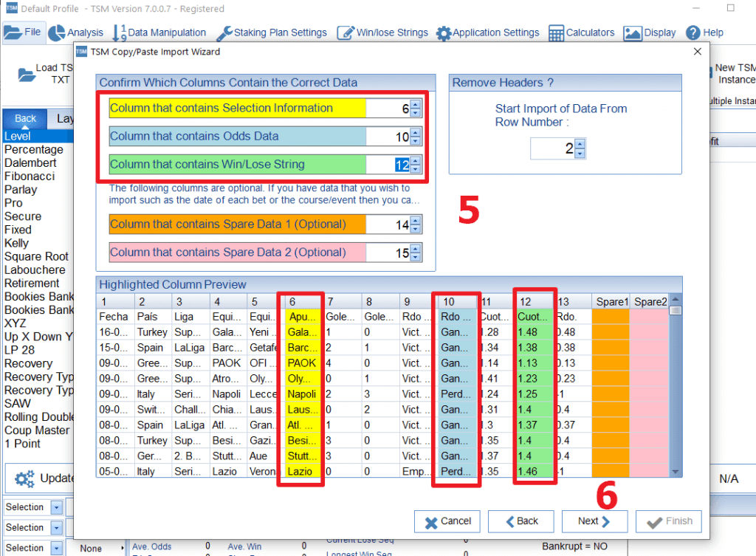This screenshot has width=756, height=556.
Task: Expand the first Selection dropdown arrow
Action: [57, 507]
